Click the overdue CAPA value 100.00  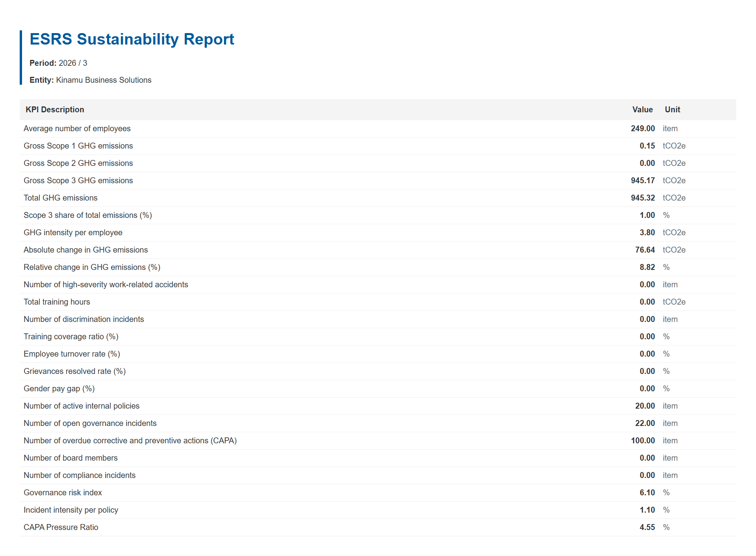tap(643, 441)
